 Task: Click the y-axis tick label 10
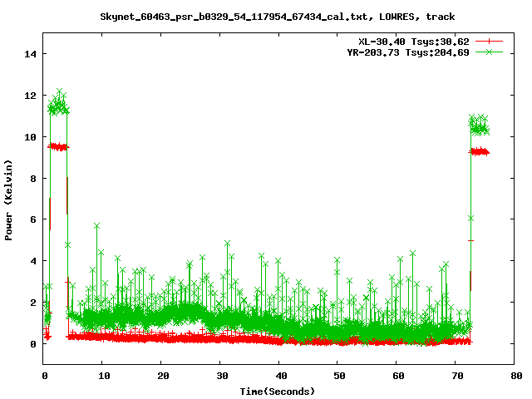(x=30, y=136)
